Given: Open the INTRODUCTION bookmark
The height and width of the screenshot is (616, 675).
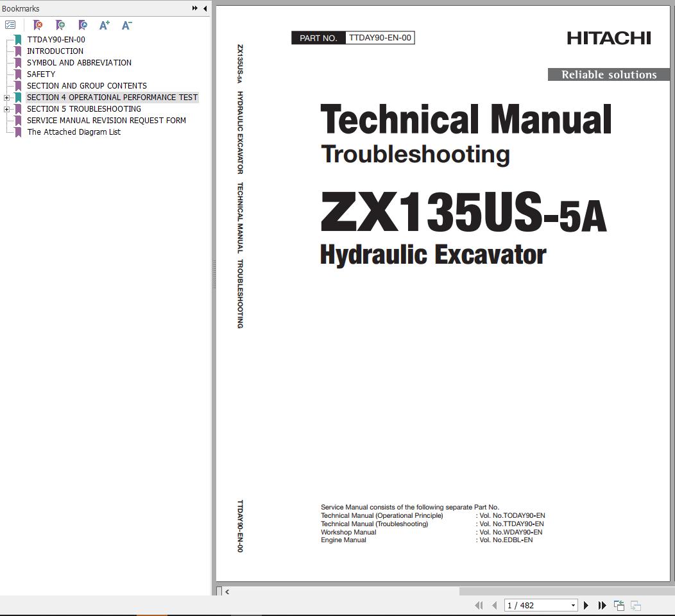Looking at the screenshot, I should 55,51.
